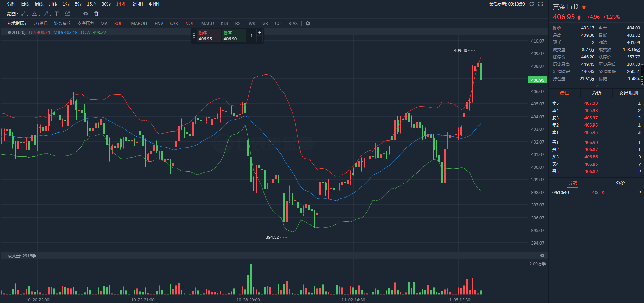Close the volume sub-chart panel
This screenshot has width=644, height=303.
[x=542, y=256]
